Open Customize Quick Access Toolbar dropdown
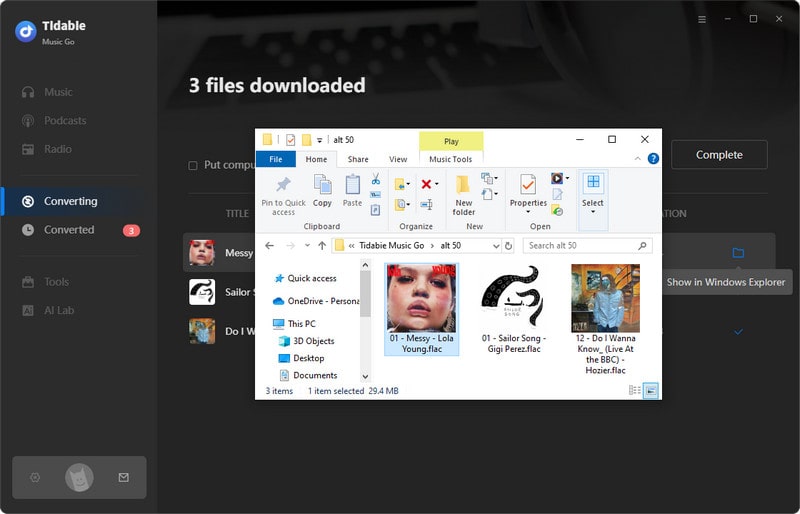This screenshot has height=514, width=800. 319,140
